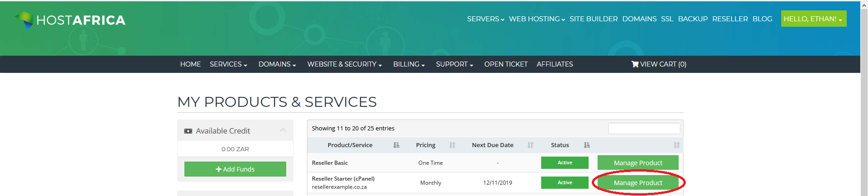Sort by Status column icon
Viewport: 868px width, 196px height.
click(587, 145)
